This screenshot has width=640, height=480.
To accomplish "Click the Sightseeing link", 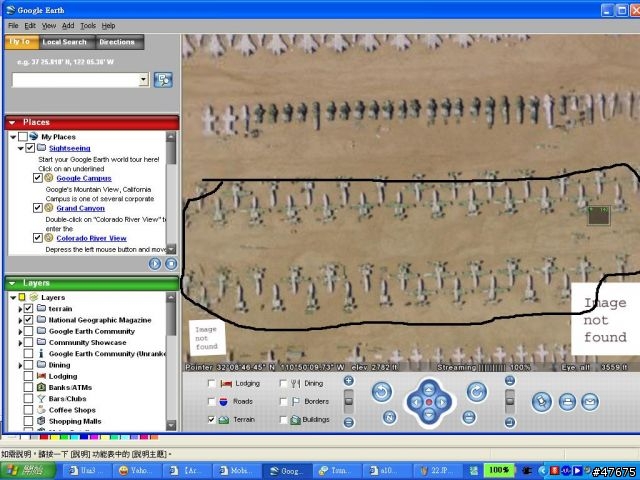I will click(x=70, y=148).
